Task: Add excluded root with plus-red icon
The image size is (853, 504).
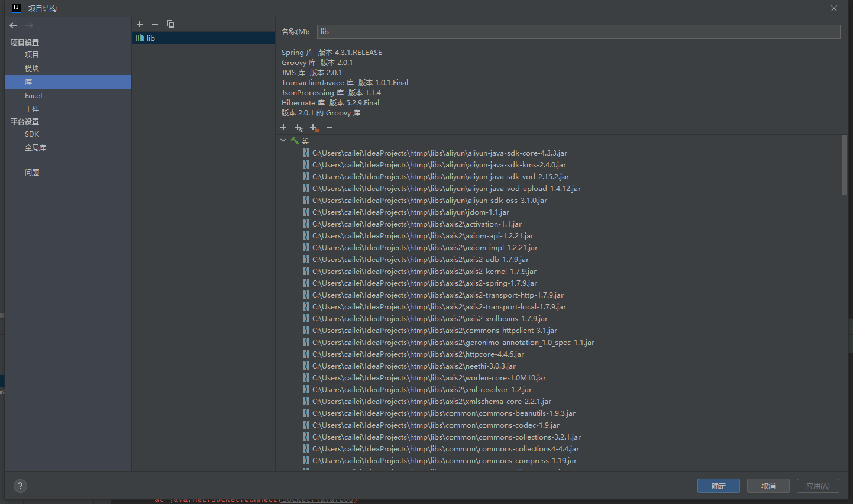Action: pos(314,127)
